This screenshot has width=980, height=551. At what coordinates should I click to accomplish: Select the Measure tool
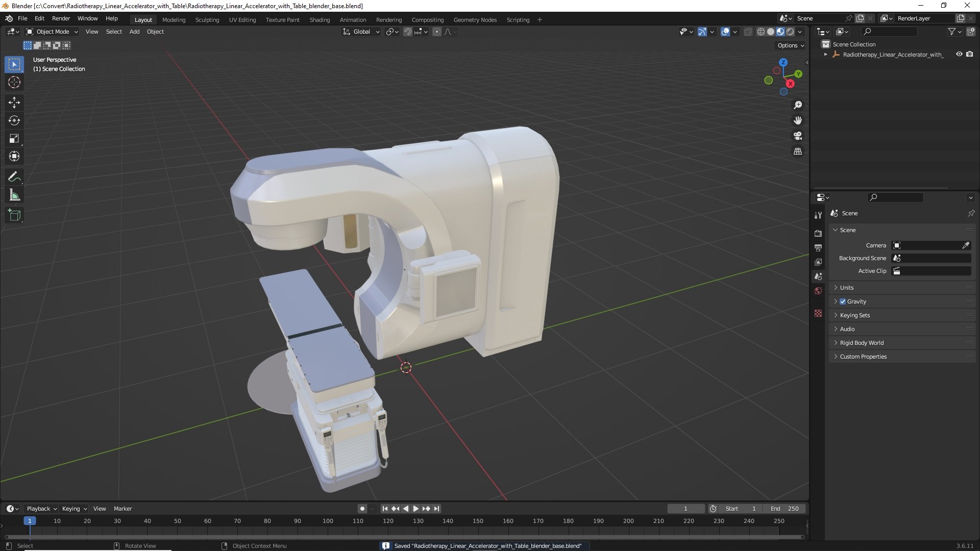14,195
